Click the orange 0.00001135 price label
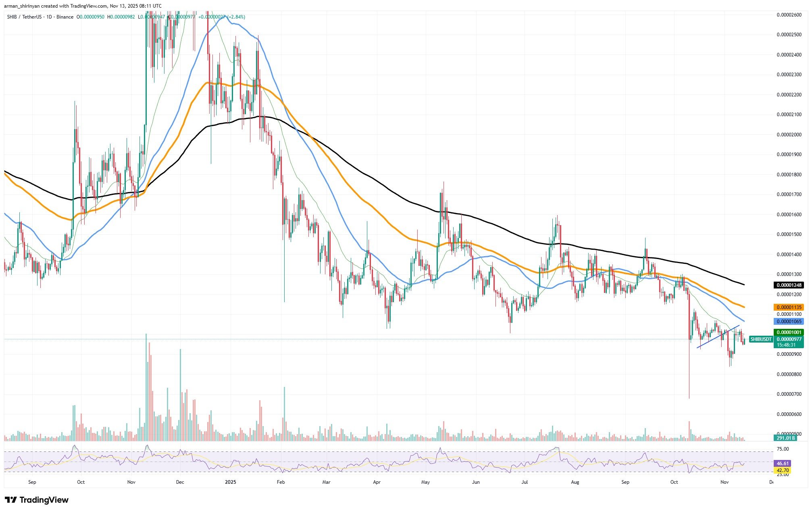Viewport: 812px width, 512px height. tap(788, 307)
